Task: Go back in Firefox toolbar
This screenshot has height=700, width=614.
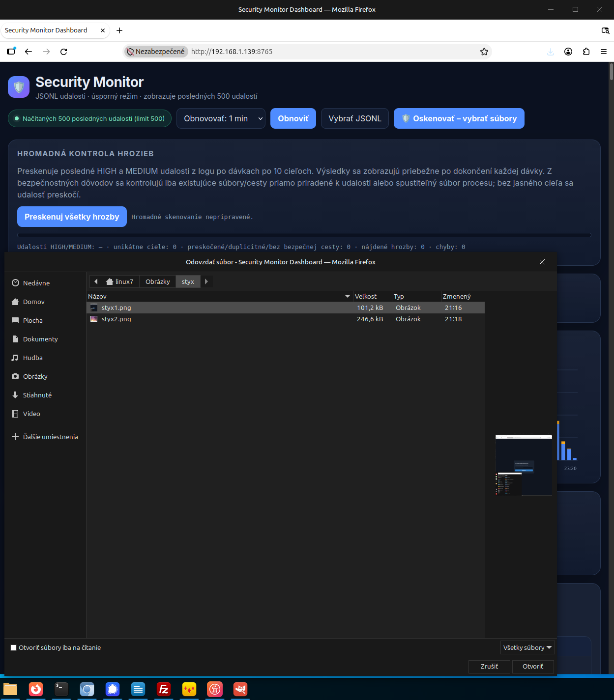Action: click(29, 52)
